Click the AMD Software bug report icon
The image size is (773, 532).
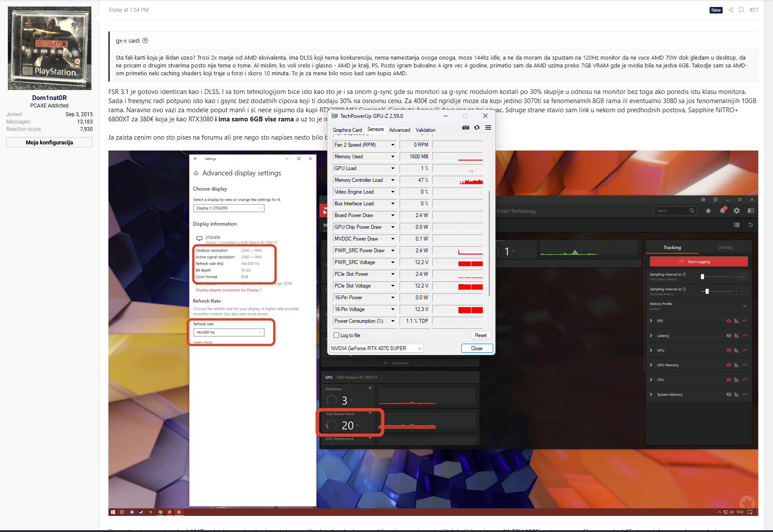coord(703,199)
